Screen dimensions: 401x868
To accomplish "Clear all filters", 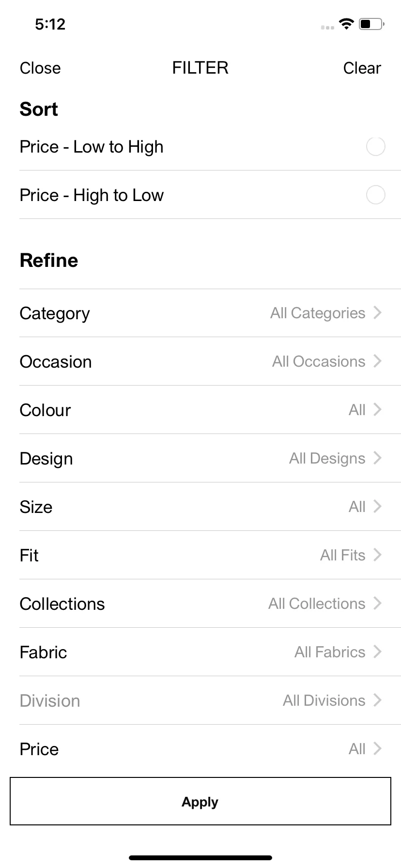I will [362, 68].
